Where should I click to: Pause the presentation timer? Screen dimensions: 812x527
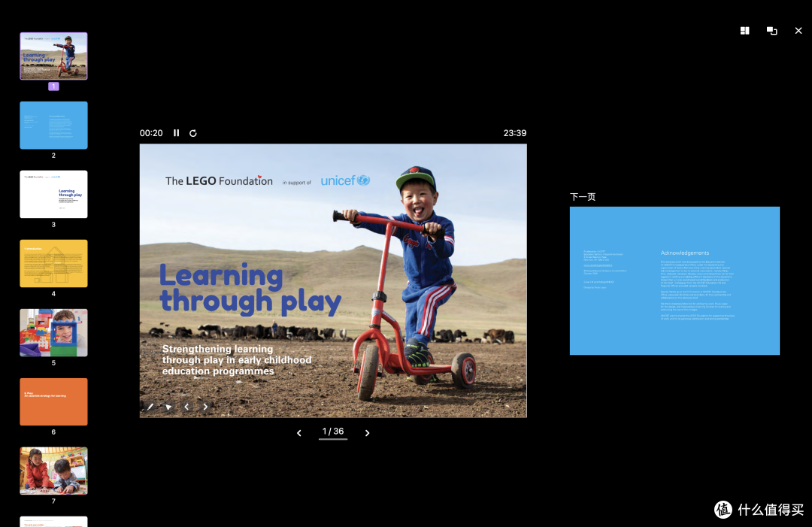(x=177, y=133)
